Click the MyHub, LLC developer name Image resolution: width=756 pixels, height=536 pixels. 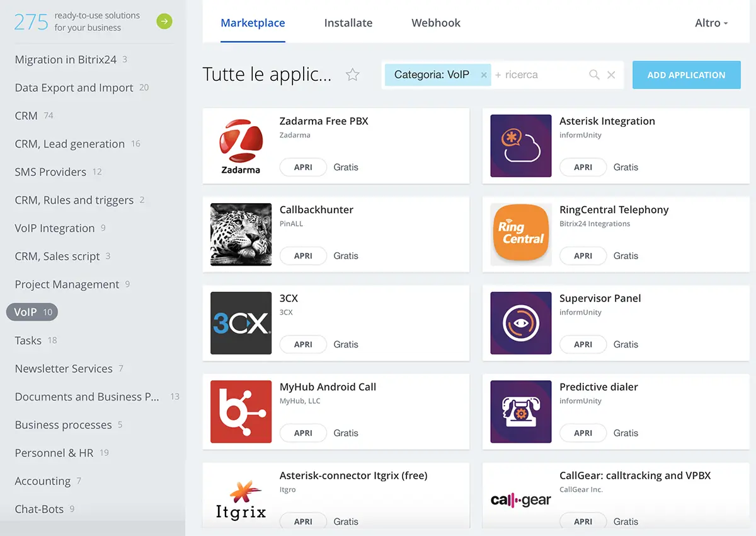click(x=300, y=401)
